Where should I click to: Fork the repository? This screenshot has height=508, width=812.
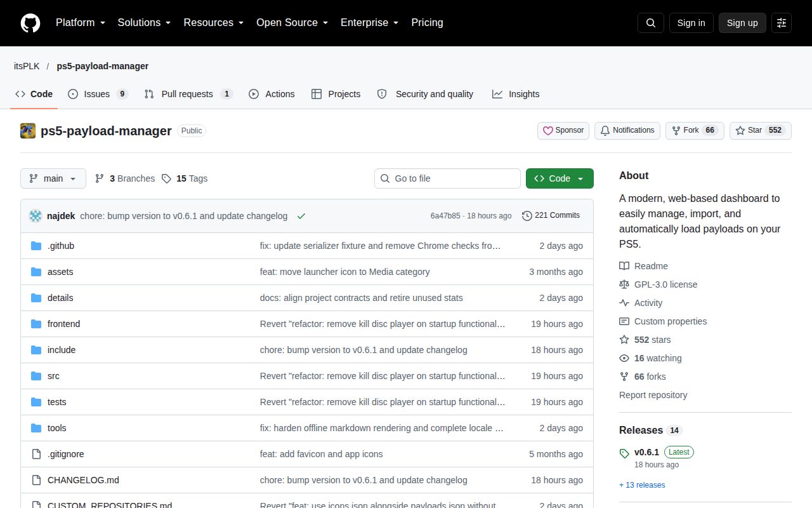click(x=695, y=130)
